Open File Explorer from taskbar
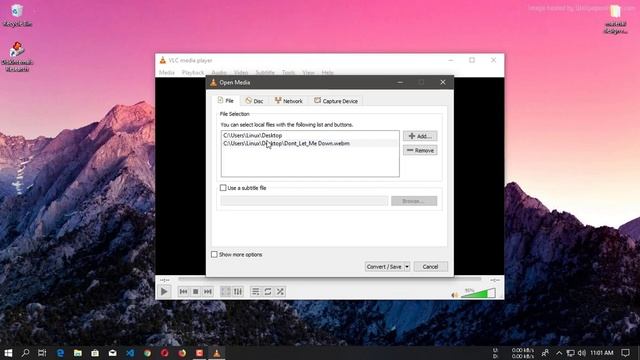640x360 pixels. 78,353
